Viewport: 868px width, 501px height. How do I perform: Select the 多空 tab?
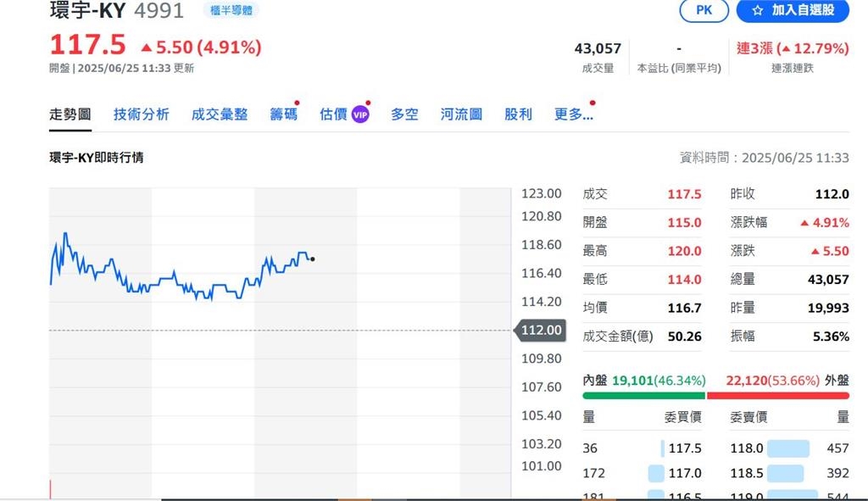[x=404, y=114]
